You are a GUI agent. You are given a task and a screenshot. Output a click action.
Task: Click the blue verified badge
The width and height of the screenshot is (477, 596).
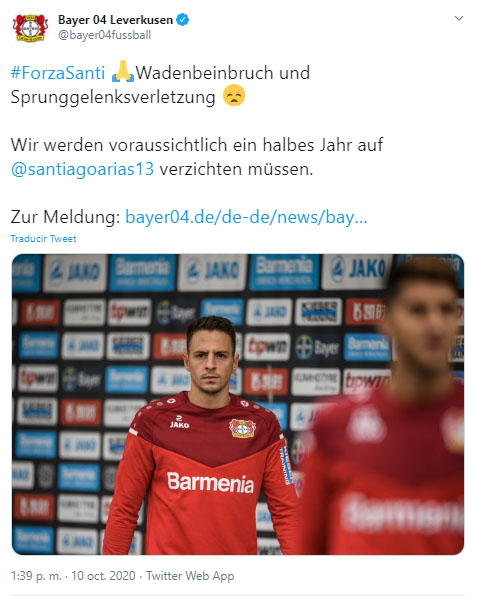point(183,19)
